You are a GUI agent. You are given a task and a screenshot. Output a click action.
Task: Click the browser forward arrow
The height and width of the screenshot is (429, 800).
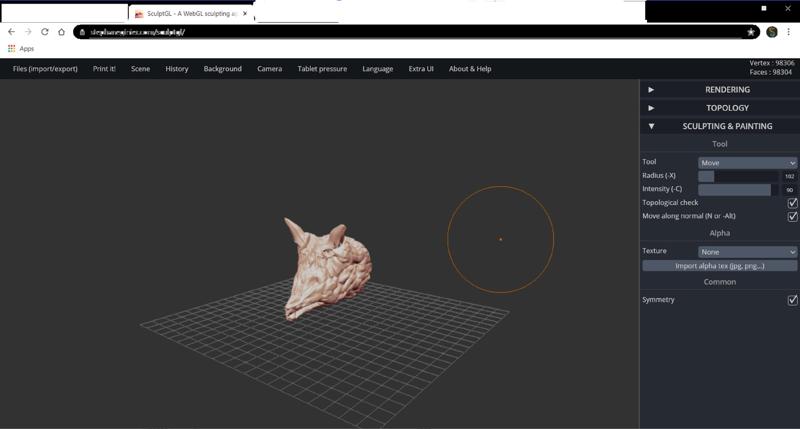[28, 32]
